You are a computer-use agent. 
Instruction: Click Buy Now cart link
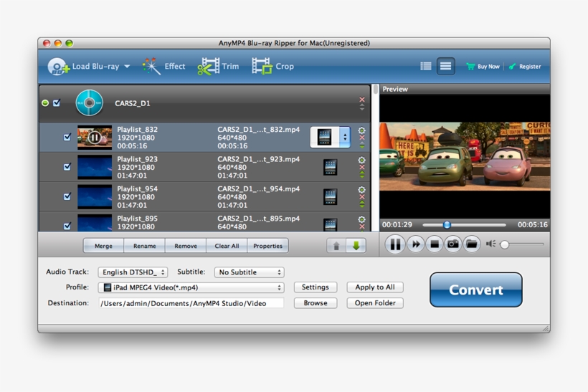[x=483, y=67]
